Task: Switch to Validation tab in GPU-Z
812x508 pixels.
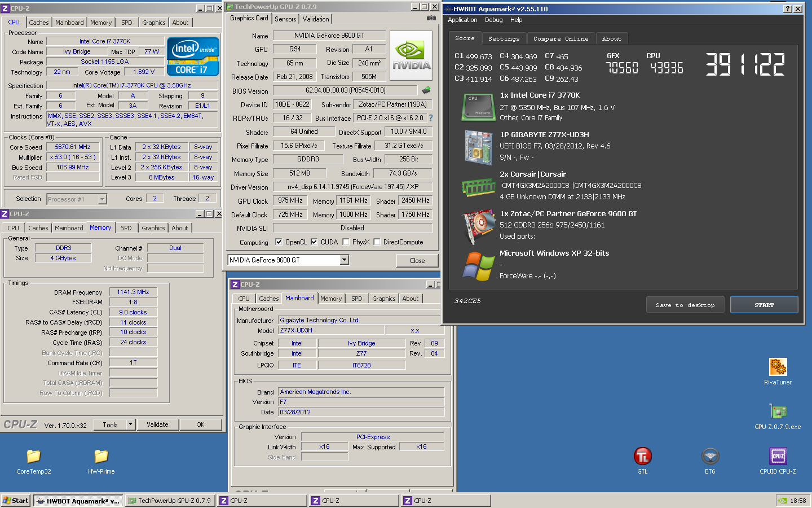Action: [316, 19]
